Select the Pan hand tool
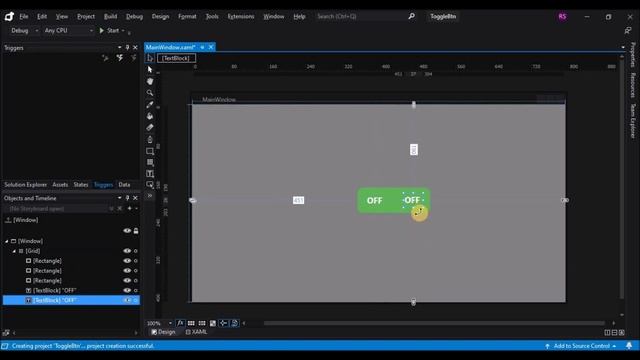This screenshot has width=640, height=360. pyautogui.click(x=150, y=81)
